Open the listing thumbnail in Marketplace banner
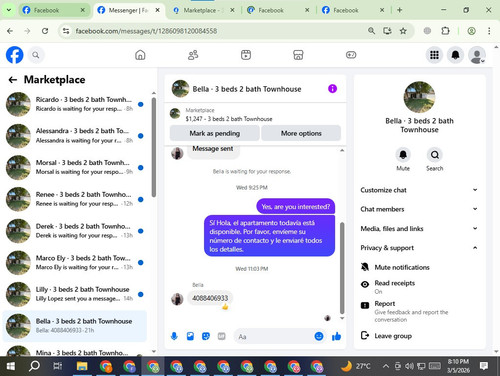Screen dimensions: 500x376 pos(175,114)
